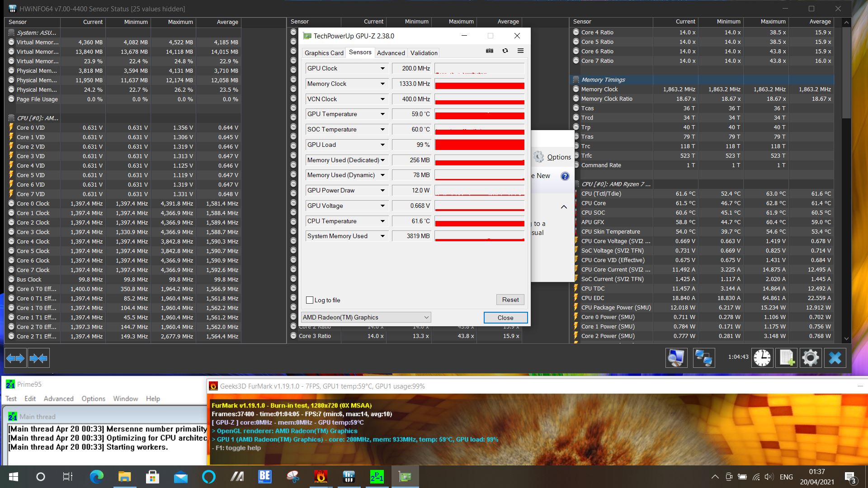Screen dimensions: 868x488
Task: Click the GPU-Z refresh icon
Action: (505, 51)
